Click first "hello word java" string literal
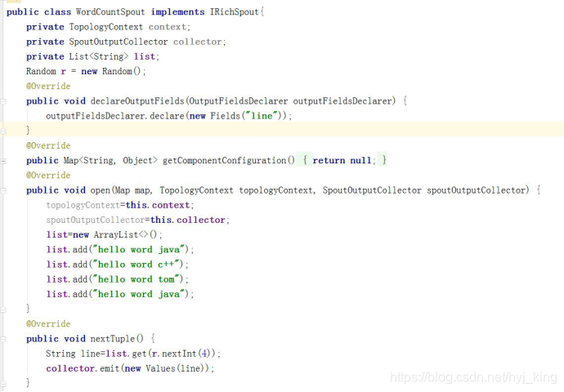Image resolution: width=564 pixels, height=392 pixels. [x=141, y=249]
